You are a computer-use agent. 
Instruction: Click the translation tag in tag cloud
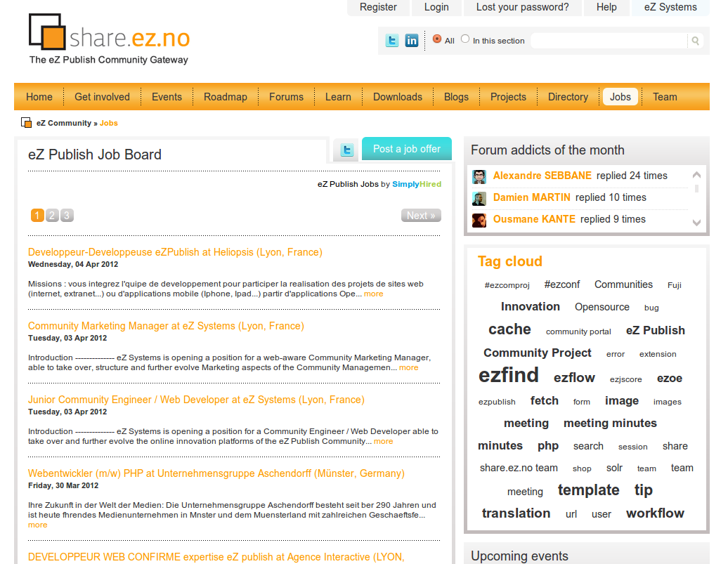(x=516, y=513)
